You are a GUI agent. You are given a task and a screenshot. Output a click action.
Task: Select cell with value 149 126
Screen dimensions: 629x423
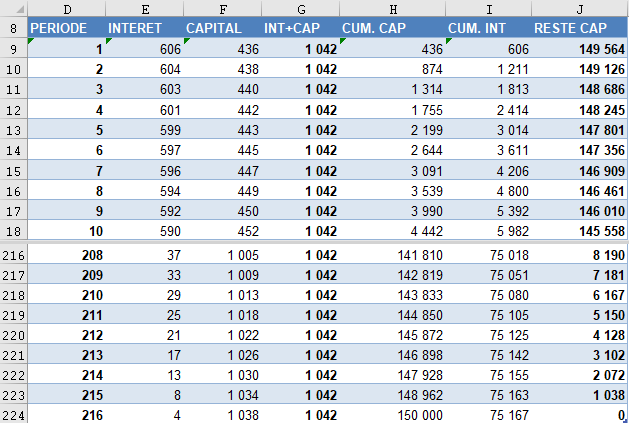tap(580, 69)
